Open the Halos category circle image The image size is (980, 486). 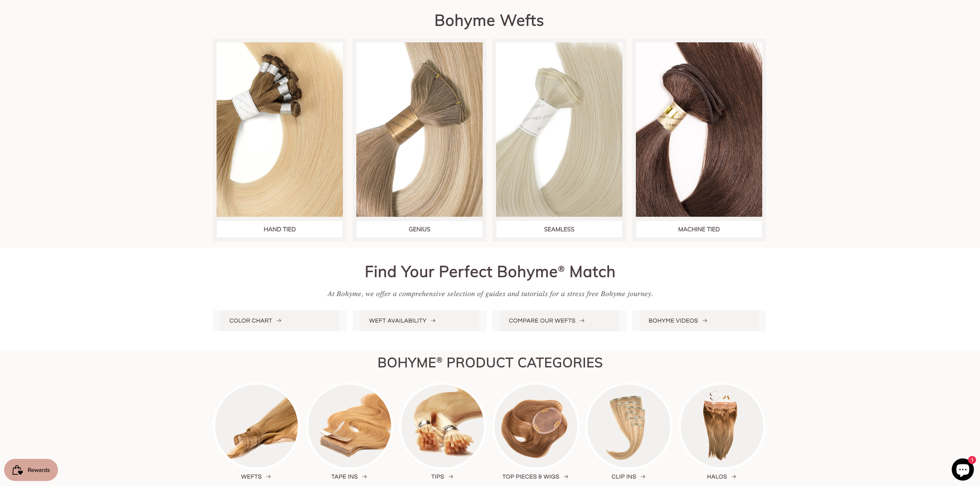click(722, 426)
